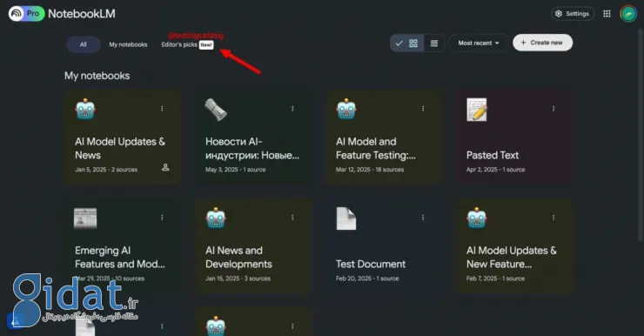Click 'Jan 5, 2025 · 2 sources' text

tap(106, 170)
